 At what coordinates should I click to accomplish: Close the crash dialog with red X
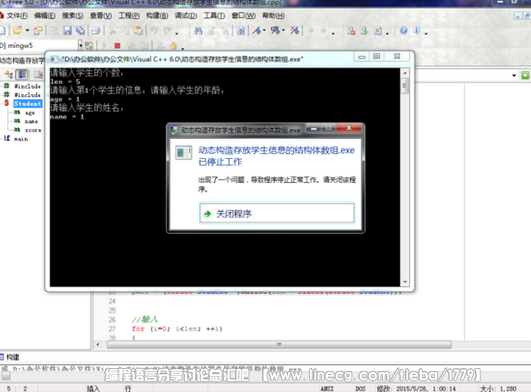click(x=349, y=128)
